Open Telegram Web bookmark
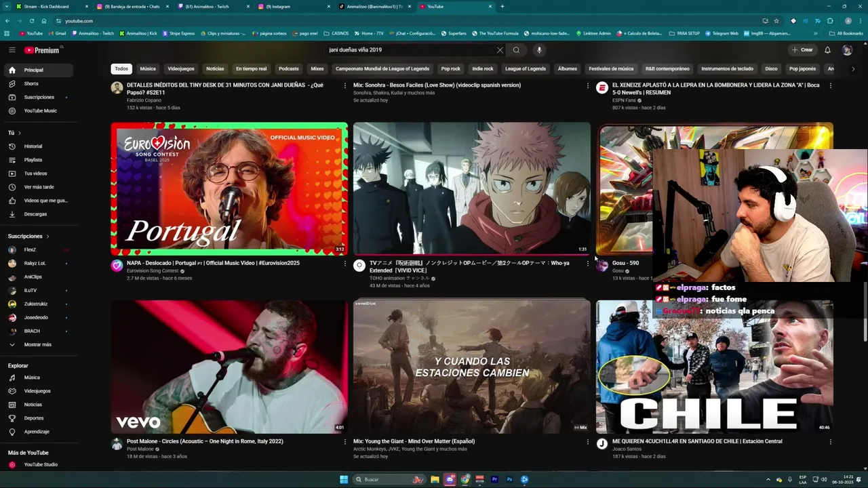The image size is (868, 488). coord(722,33)
